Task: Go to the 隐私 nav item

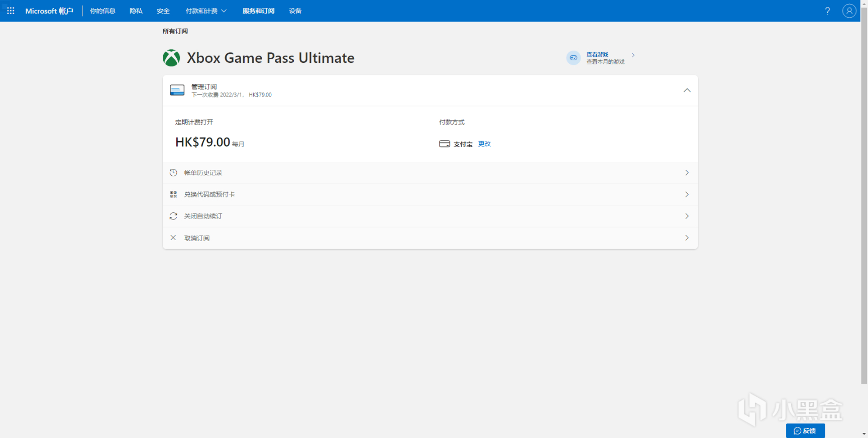Action: [136, 11]
